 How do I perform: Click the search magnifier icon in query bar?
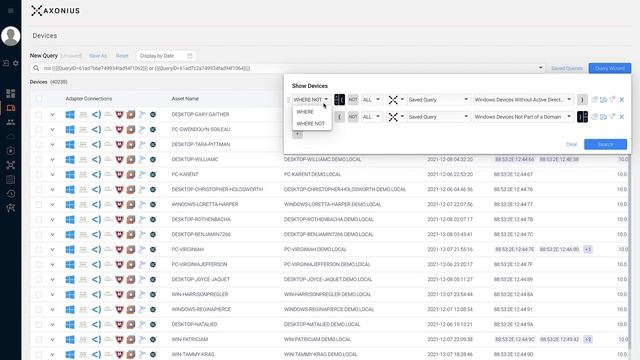pos(36,68)
